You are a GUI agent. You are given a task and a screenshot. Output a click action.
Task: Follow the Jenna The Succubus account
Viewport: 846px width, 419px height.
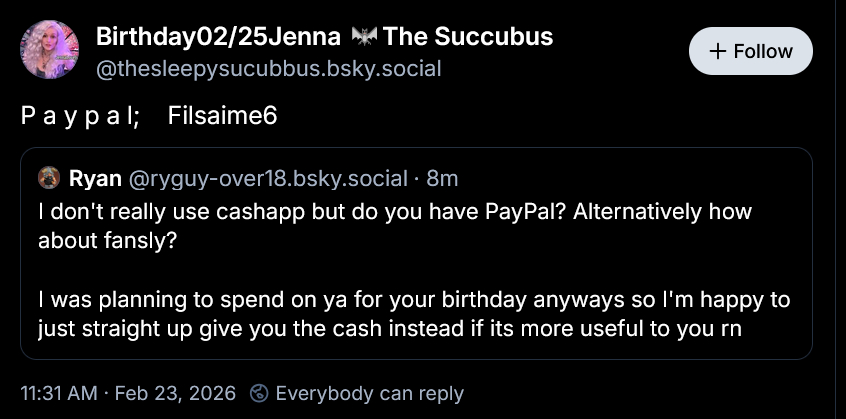click(x=750, y=51)
